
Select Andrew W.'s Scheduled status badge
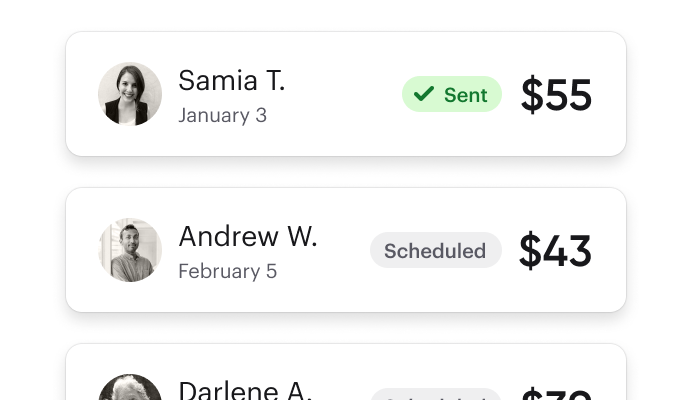click(436, 250)
